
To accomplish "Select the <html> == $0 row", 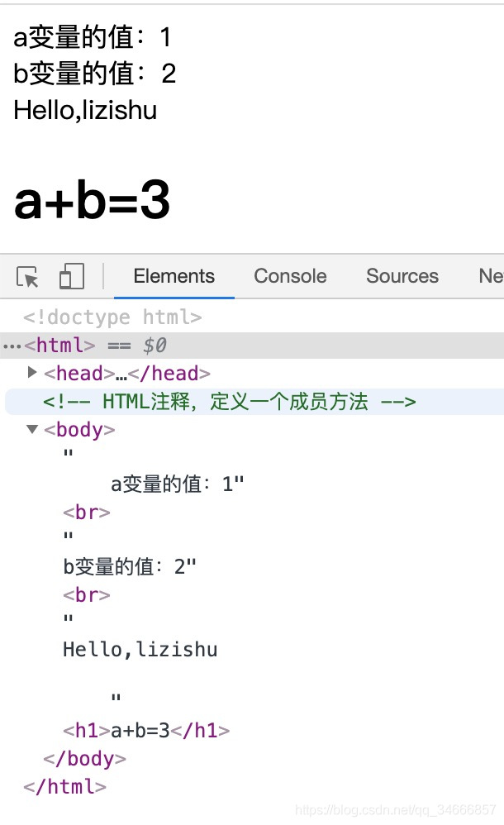I will (252, 346).
